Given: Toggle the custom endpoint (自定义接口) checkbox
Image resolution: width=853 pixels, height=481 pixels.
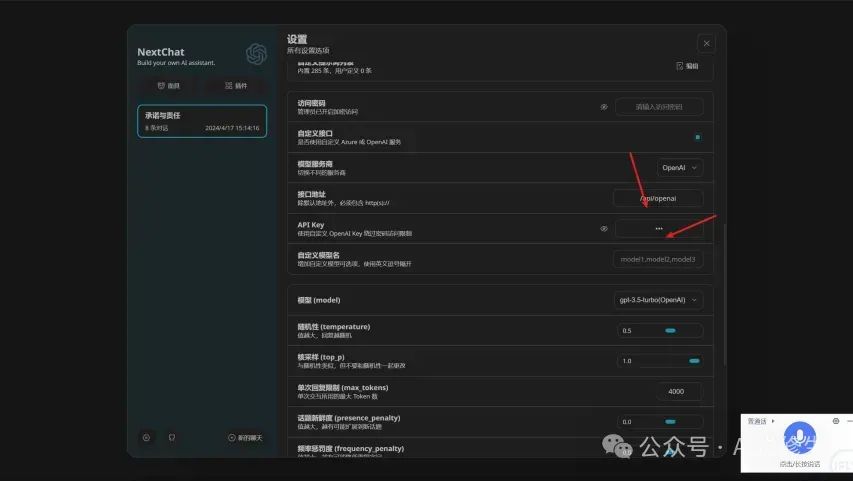Looking at the screenshot, I should click(x=697, y=137).
